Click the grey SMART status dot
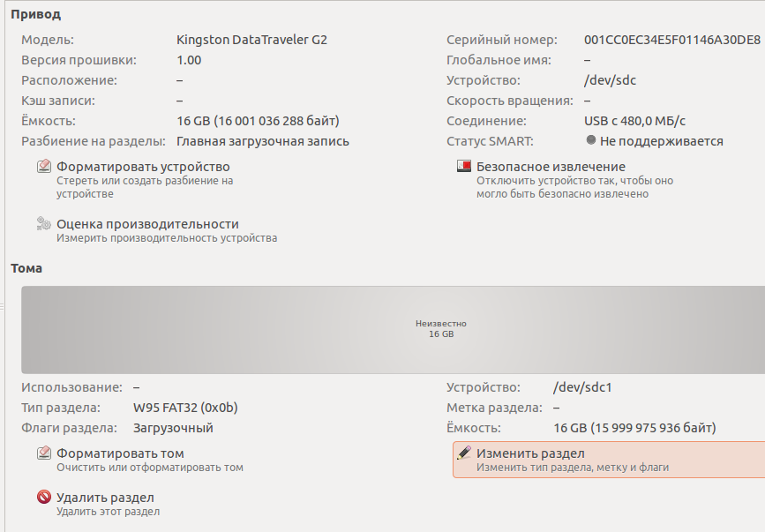 [x=590, y=141]
